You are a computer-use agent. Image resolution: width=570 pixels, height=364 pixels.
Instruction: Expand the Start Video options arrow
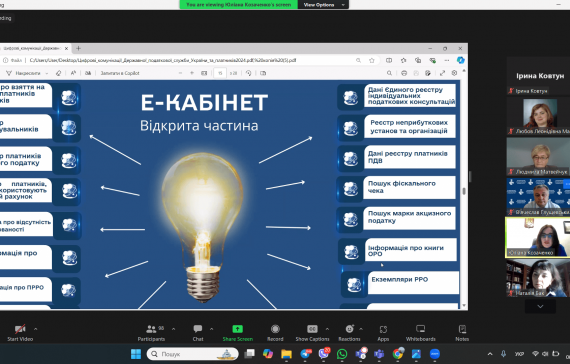[x=36, y=329]
